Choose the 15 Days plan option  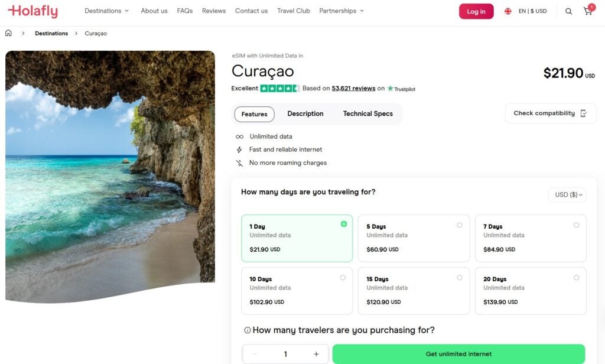(414, 291)
